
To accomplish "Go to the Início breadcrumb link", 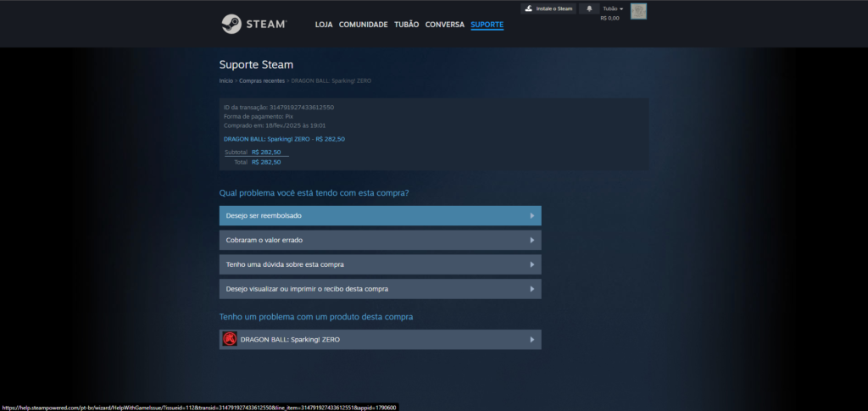I will tap(225, 81).
